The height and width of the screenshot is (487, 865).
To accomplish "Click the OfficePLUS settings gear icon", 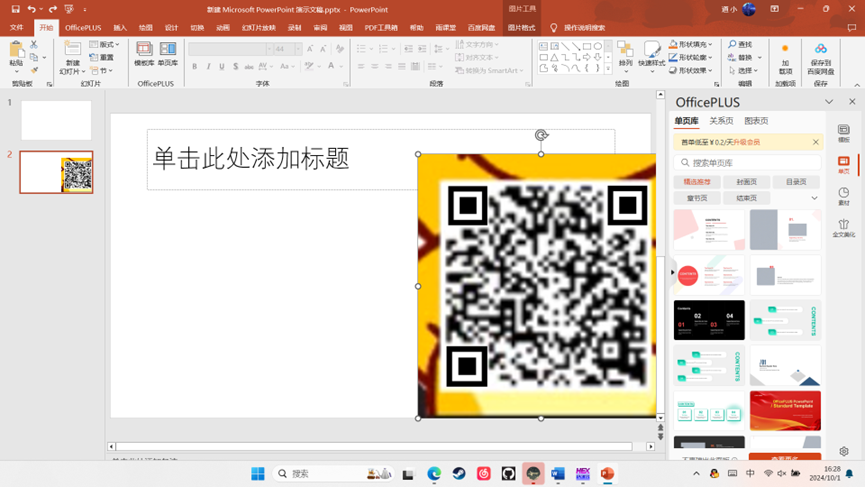I will [843, 451].
